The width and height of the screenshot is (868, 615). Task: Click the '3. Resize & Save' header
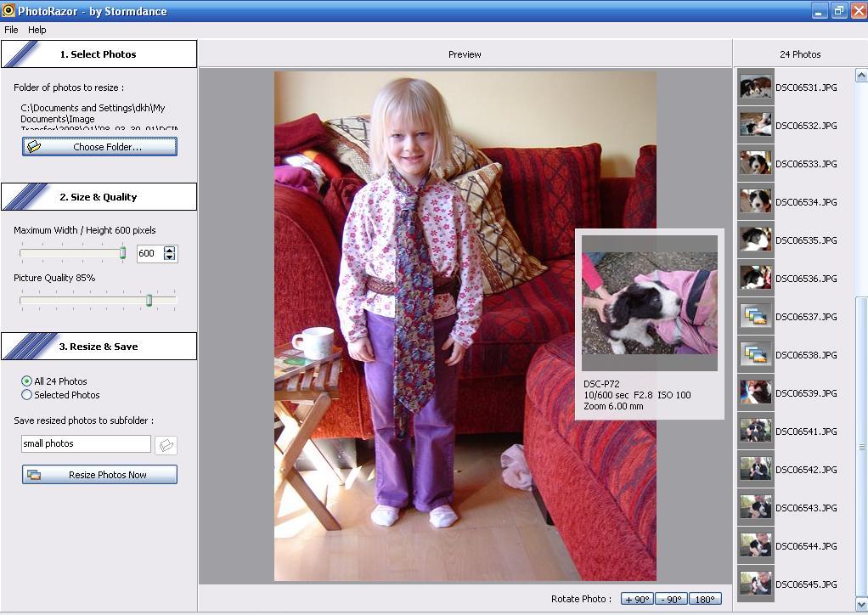point(99,347)
